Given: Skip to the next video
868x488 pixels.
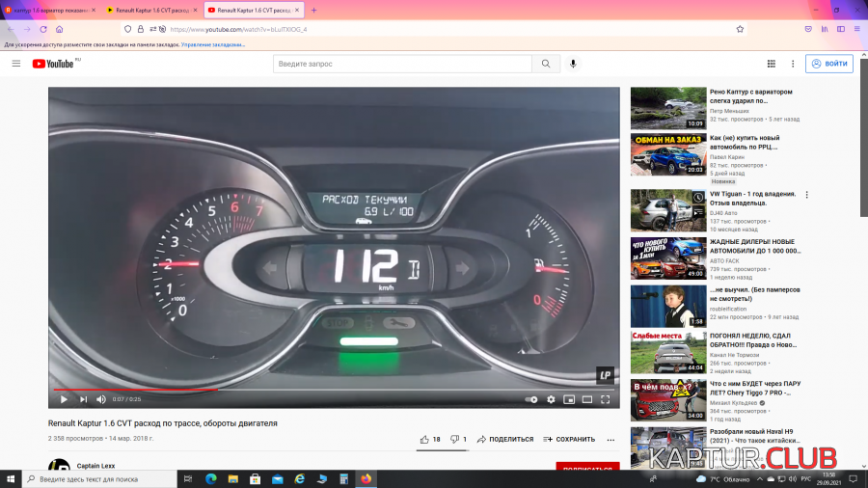Looking at the screenshot, I should (83, 399).
